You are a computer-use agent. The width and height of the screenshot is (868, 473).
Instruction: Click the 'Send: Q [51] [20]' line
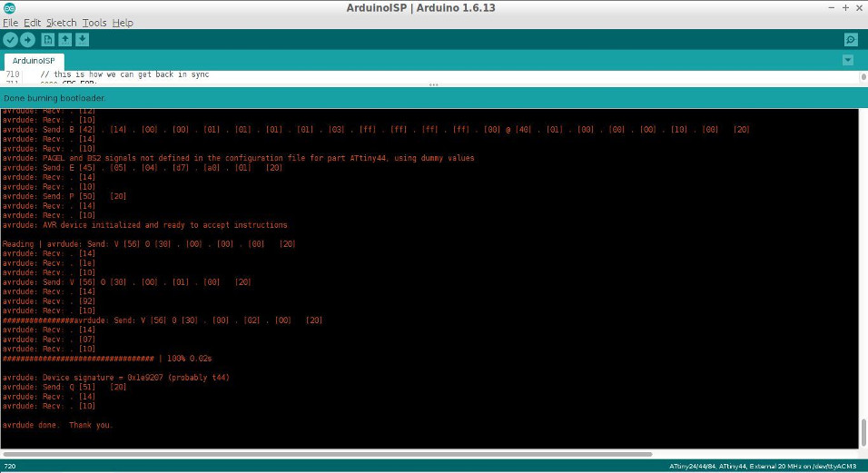point(64,387)
